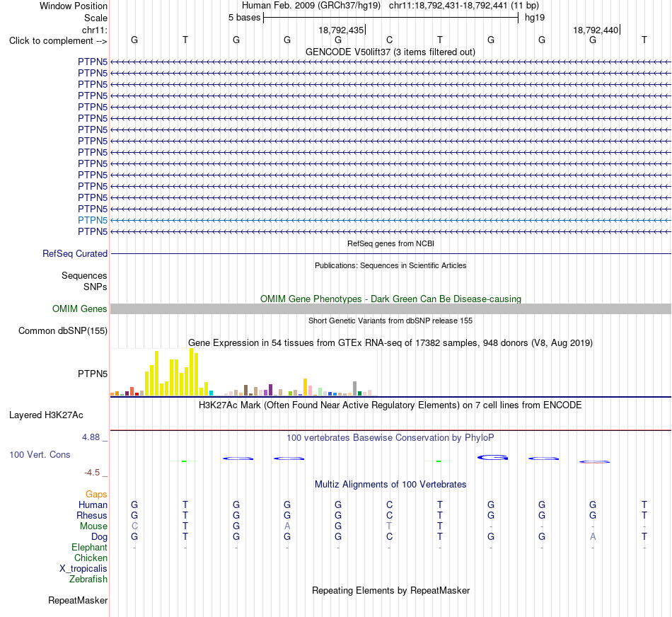Click the gray OMIM Genes bar
The image size is (672, 617).
[390, 308]
